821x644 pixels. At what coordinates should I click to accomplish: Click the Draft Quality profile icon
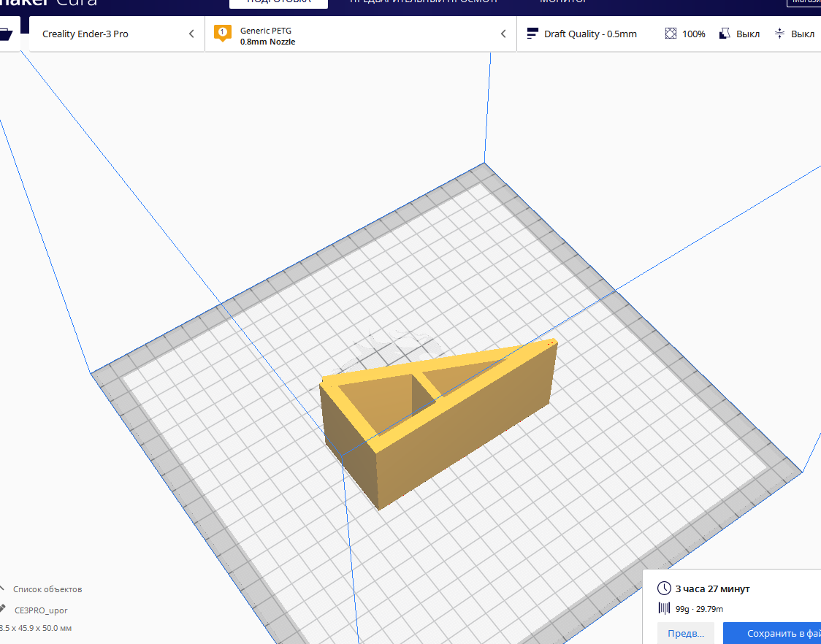[x=532, y=34]
